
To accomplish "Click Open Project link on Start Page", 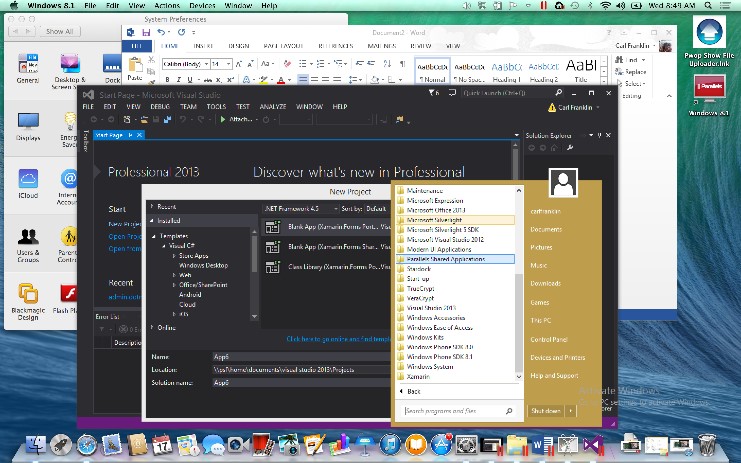I will pos(124,236).
